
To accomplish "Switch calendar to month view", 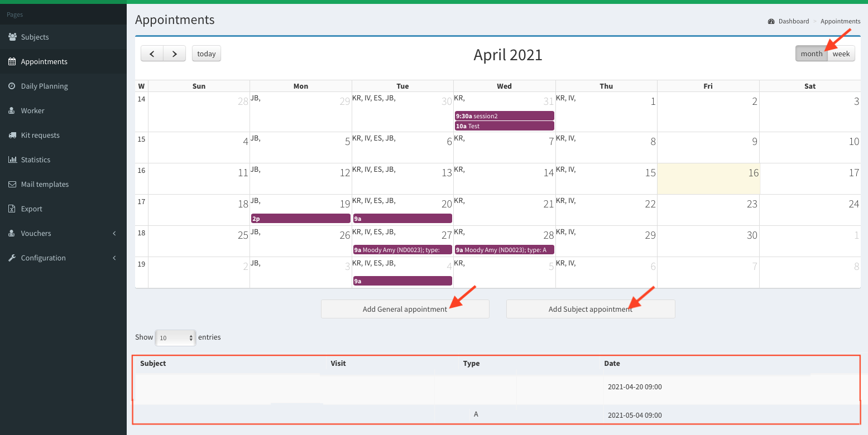I will 811,54.
